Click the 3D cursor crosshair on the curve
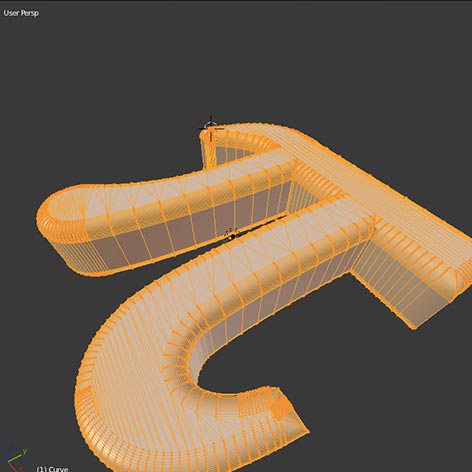This screenshot has width=472, height=472. click(x=211, y=128)
